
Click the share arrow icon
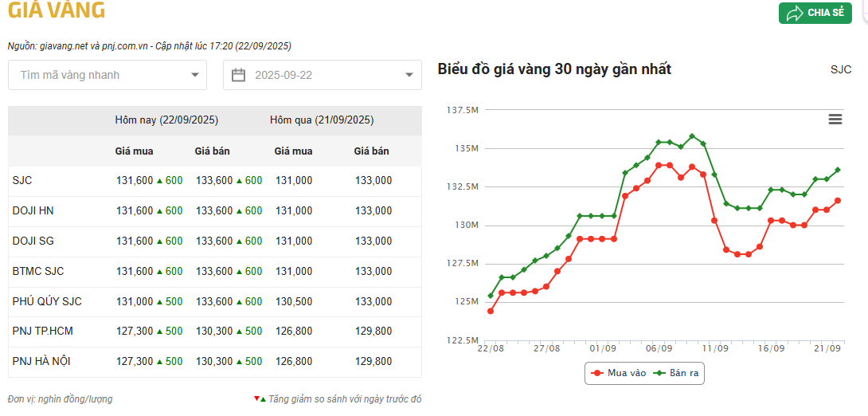coord(795,13)
